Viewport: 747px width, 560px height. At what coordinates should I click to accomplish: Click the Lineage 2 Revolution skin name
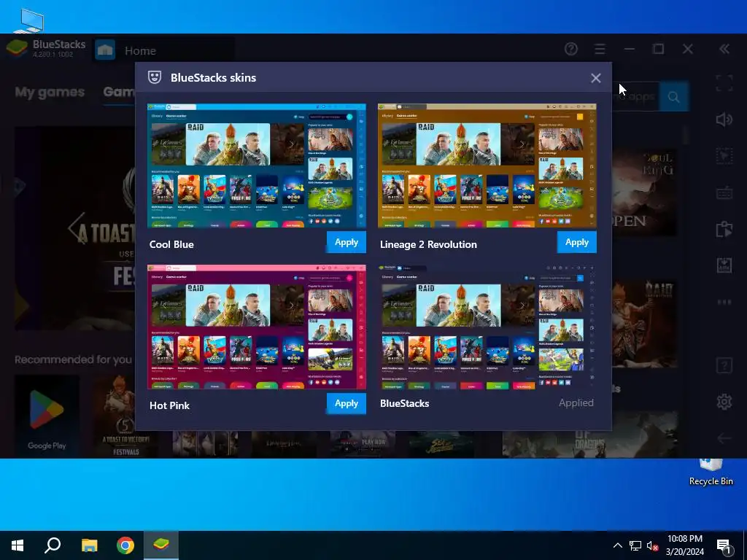click(428, 244)
